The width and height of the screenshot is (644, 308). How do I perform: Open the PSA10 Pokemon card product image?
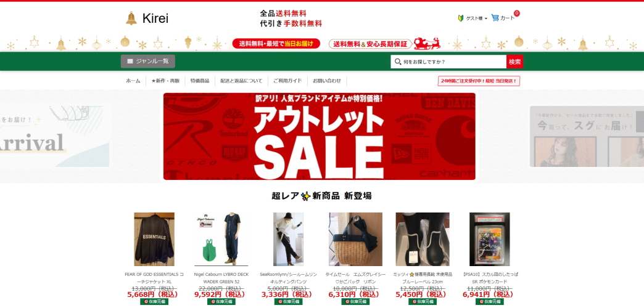click(490, 239)
